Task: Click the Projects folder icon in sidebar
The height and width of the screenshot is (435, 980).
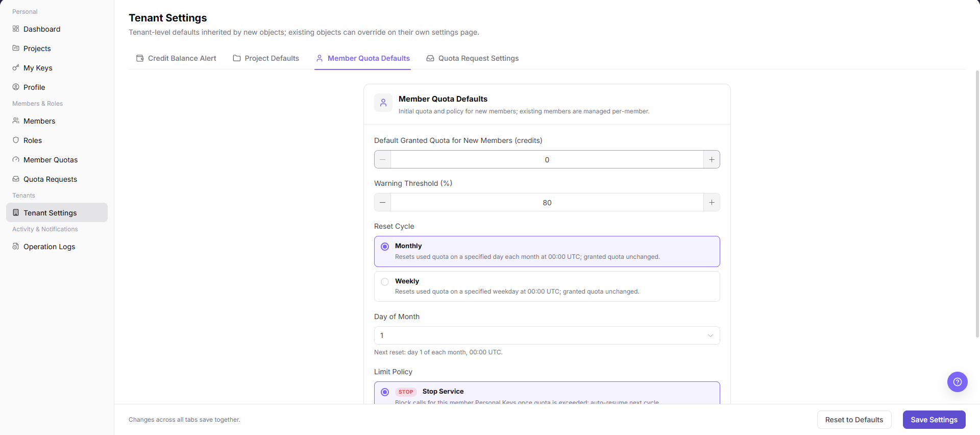Action: [16, 48]
